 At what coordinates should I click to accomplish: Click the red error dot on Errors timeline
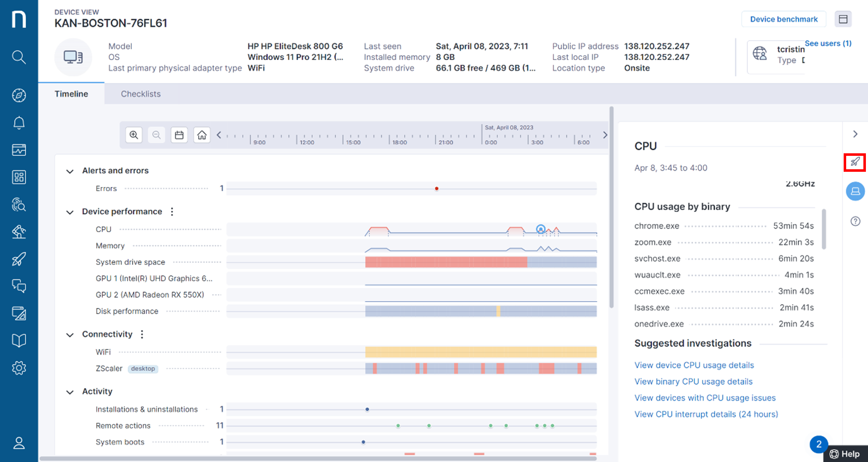coord(437,189)
